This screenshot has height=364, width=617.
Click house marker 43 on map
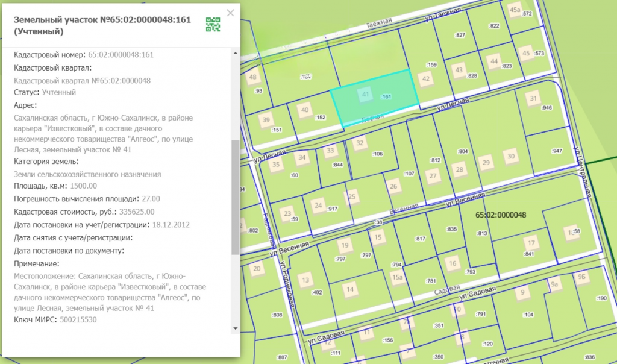459,70
